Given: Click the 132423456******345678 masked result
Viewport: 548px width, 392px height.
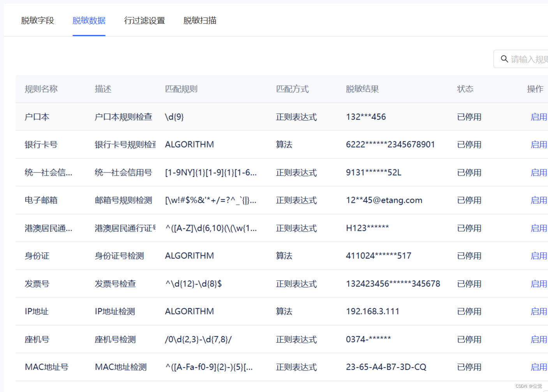Looking at the screenshot, I should pyautogui.click(x=393, y=284).
